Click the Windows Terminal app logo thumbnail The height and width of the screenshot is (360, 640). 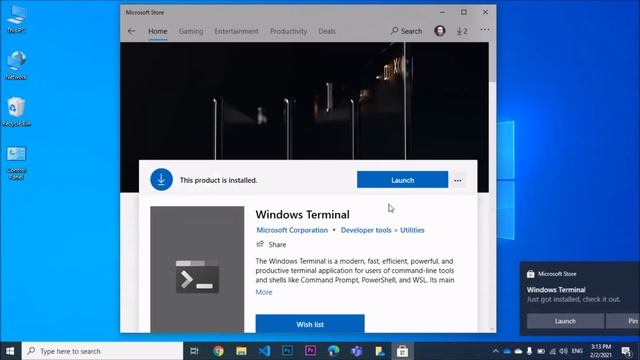point(197,269)
